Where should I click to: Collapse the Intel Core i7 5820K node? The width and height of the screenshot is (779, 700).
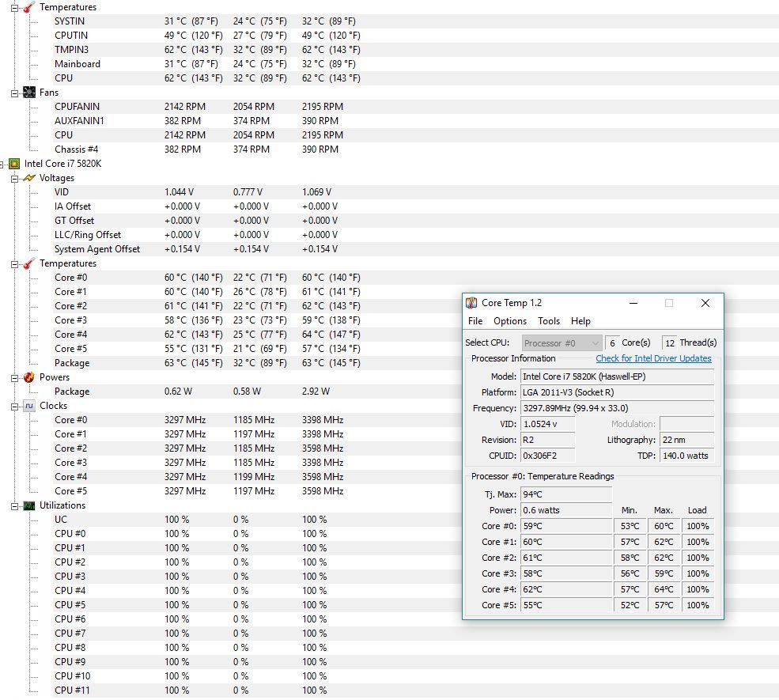click(x=2, y=164)
